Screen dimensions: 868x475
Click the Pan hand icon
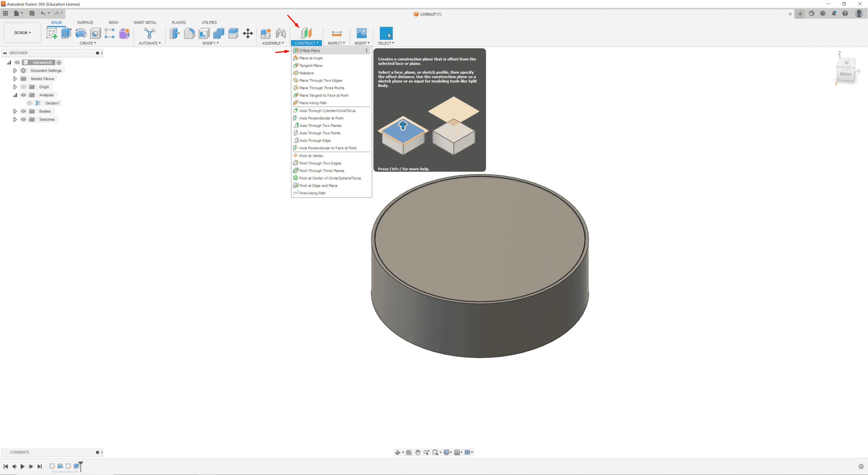click(x=418, y=452)
